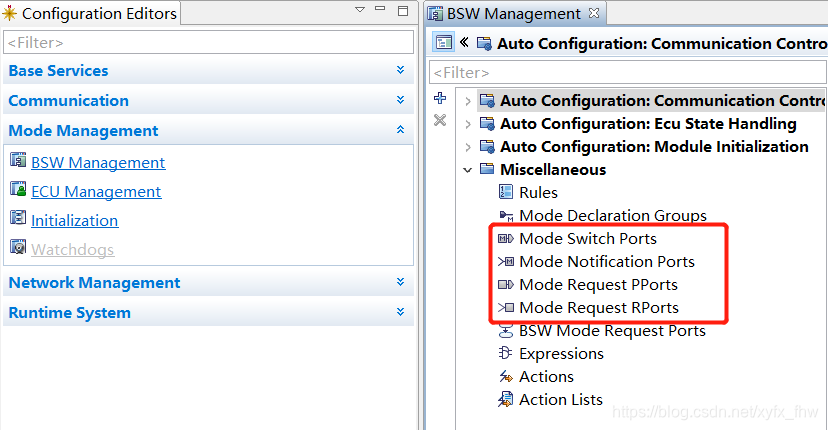Click the Mode Request RPorts icon
This screenshot has height=430, width=828.
click(x=506, y=307)
